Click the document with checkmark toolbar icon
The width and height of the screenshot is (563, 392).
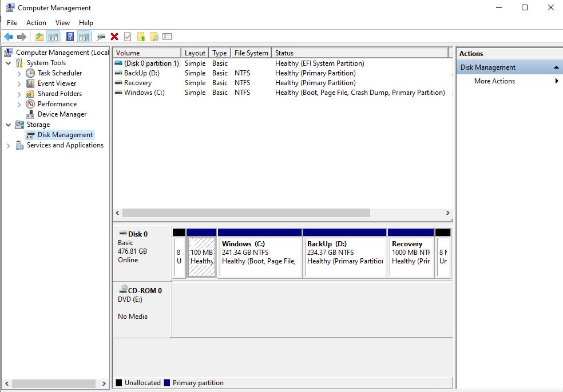(128, 37)
